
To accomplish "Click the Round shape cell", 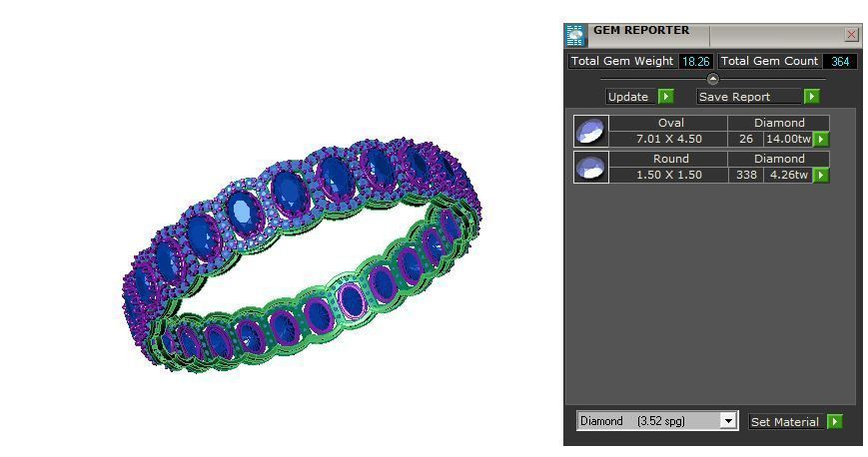I will click(668, 159).
